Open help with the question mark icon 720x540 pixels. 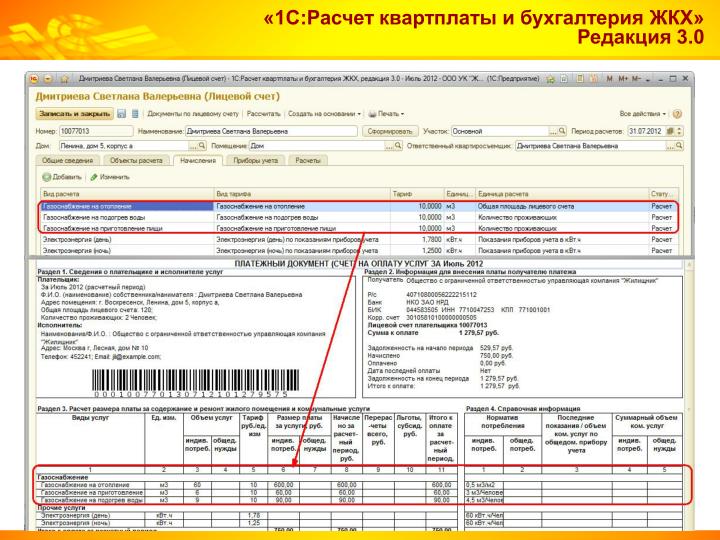[x=677, y=113]
